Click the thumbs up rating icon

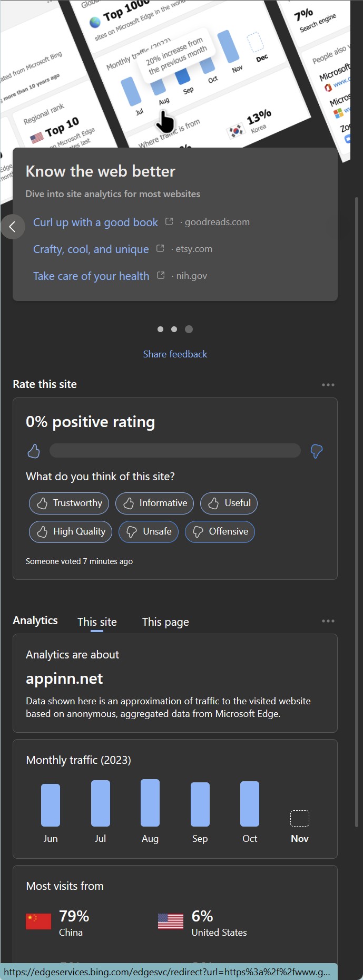tap(34, 451)
